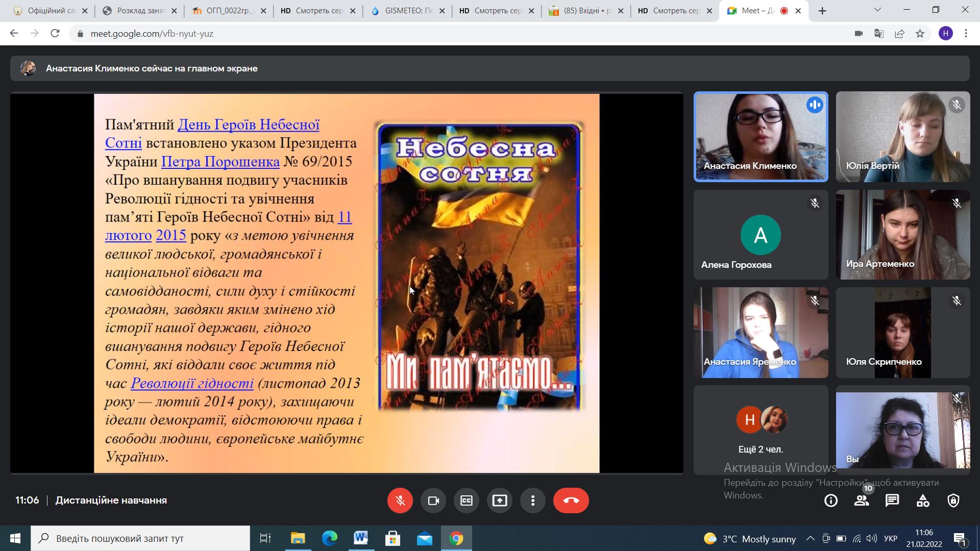Toggle camera in Meet controls
The height and width of the screenshot is (551, 980).
[433, 500]
